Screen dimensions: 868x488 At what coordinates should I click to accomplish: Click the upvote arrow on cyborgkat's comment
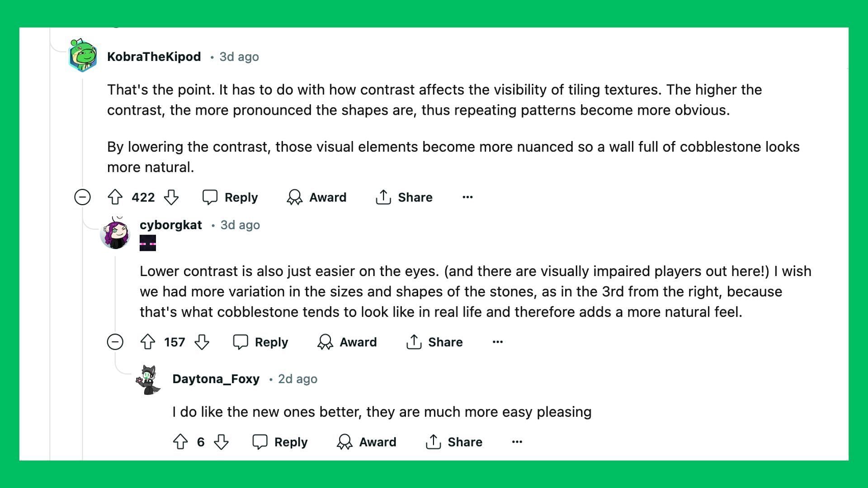pos(149,342)
